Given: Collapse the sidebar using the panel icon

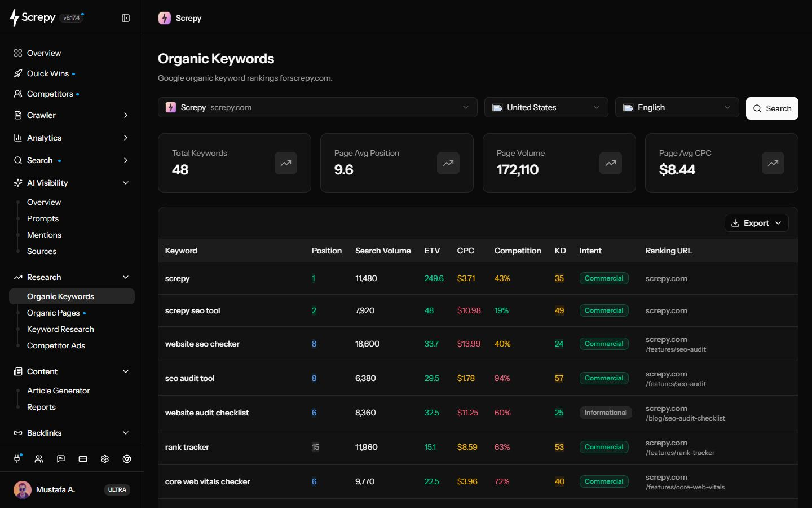Looking at the screenshot, I should [126, 18].
